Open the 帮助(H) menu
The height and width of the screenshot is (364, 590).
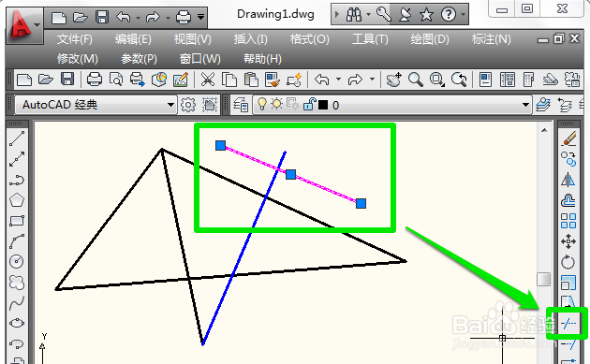262,59
